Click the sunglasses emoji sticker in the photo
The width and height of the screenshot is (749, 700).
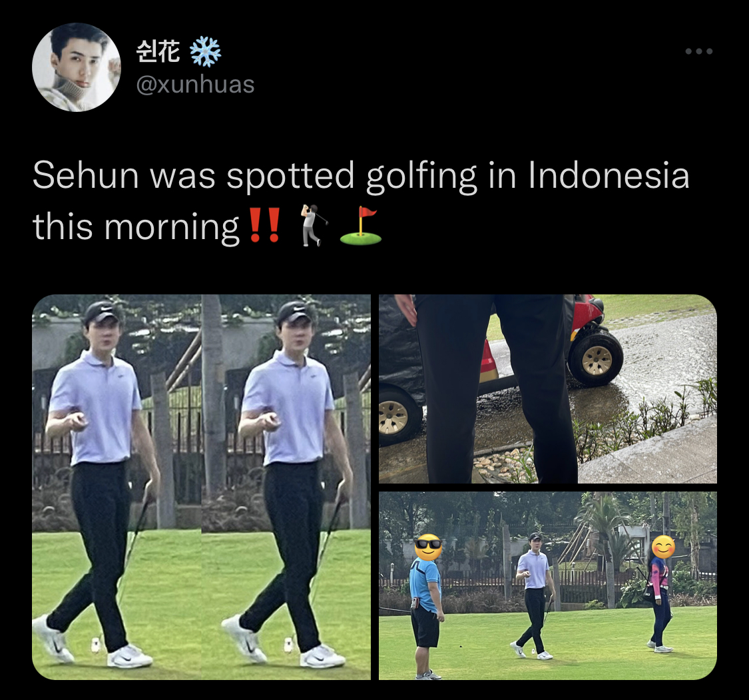point(427,548)
